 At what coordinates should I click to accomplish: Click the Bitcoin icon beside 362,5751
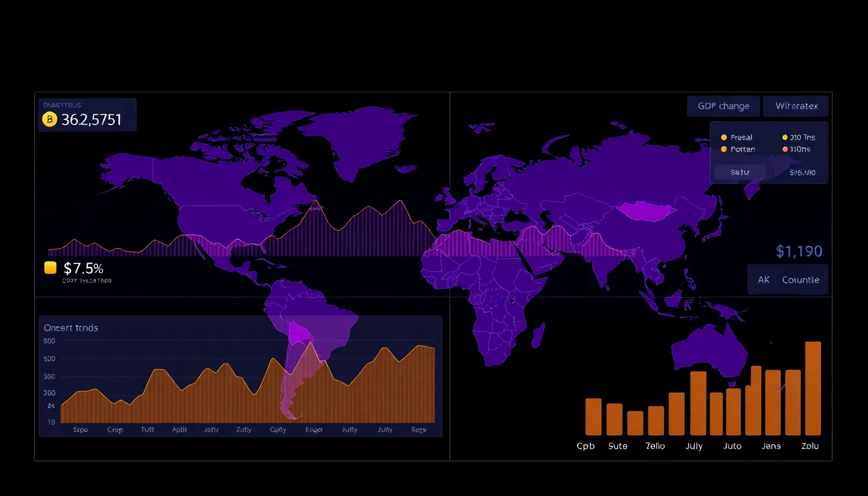tap(50, 119)
